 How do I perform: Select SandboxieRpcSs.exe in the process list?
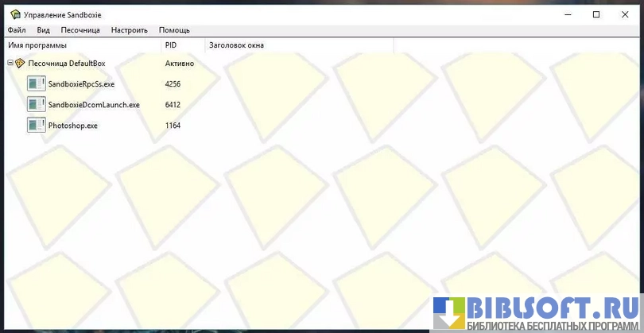pos(81,84)
